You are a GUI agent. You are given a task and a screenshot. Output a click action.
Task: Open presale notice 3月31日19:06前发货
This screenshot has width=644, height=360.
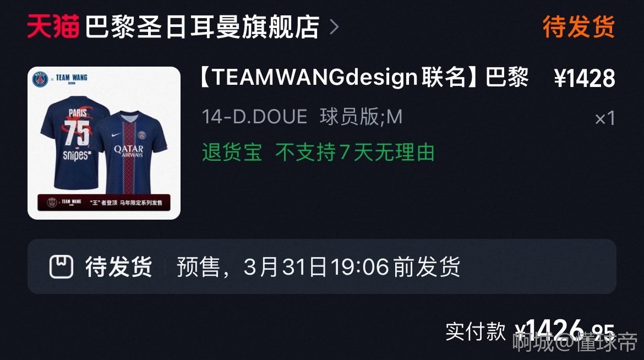pos(318,267)
